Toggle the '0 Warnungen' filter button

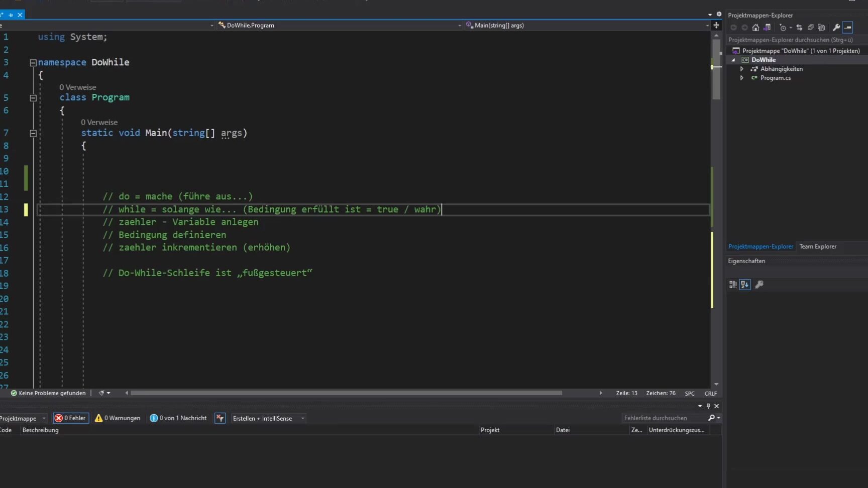click(118, 418)
